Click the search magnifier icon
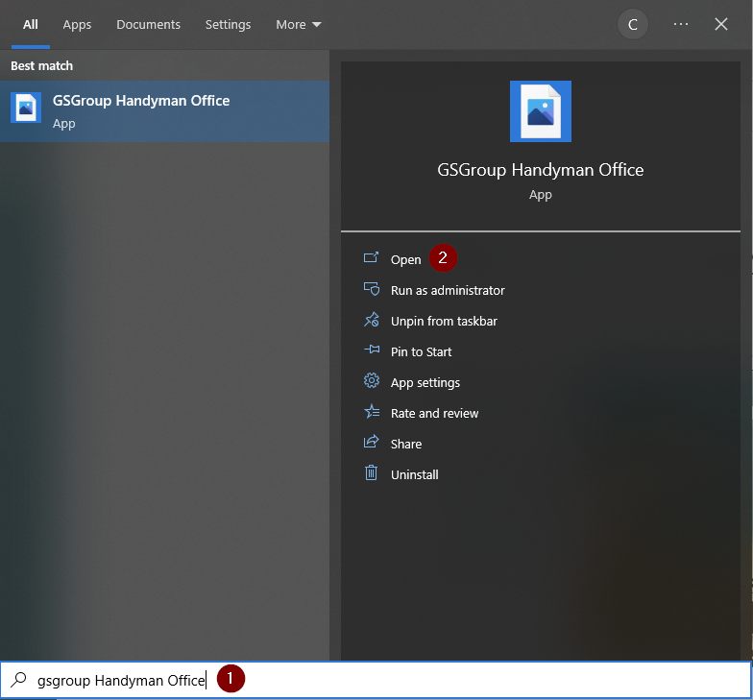This screenshot has height=700, width=753. pos(19,680)
